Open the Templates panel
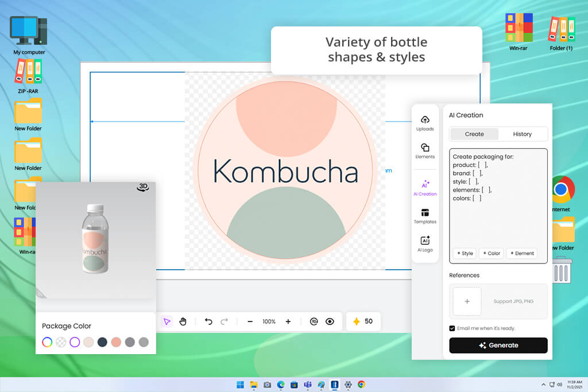The height and width of the screenshot is (392, 588). pos(425,216)
